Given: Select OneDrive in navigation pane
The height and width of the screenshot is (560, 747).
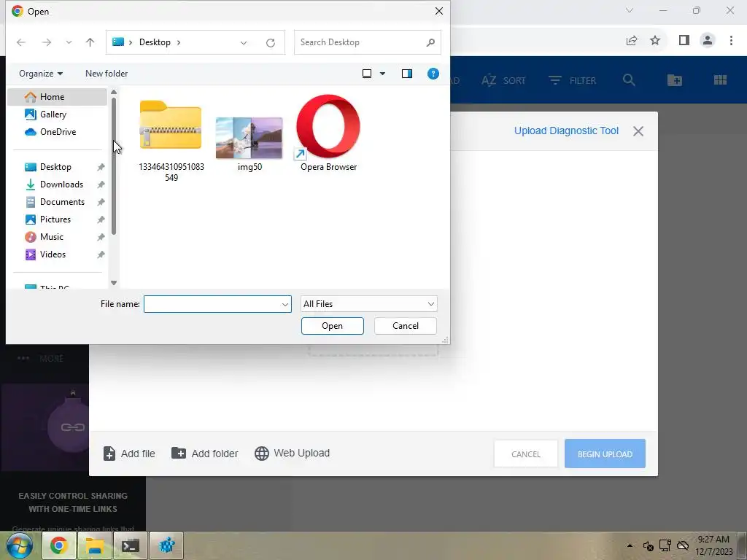Looking at the screenshot, I should click(x=57, y=132).
